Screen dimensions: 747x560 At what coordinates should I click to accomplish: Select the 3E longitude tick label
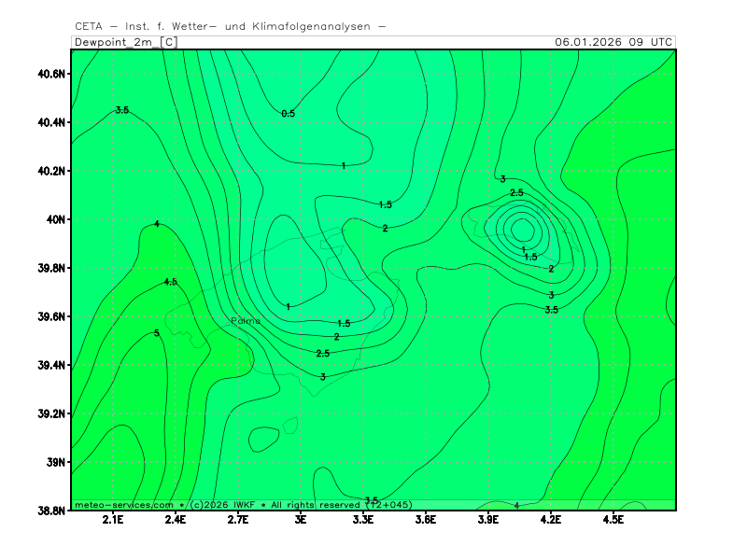pos(301,519)
